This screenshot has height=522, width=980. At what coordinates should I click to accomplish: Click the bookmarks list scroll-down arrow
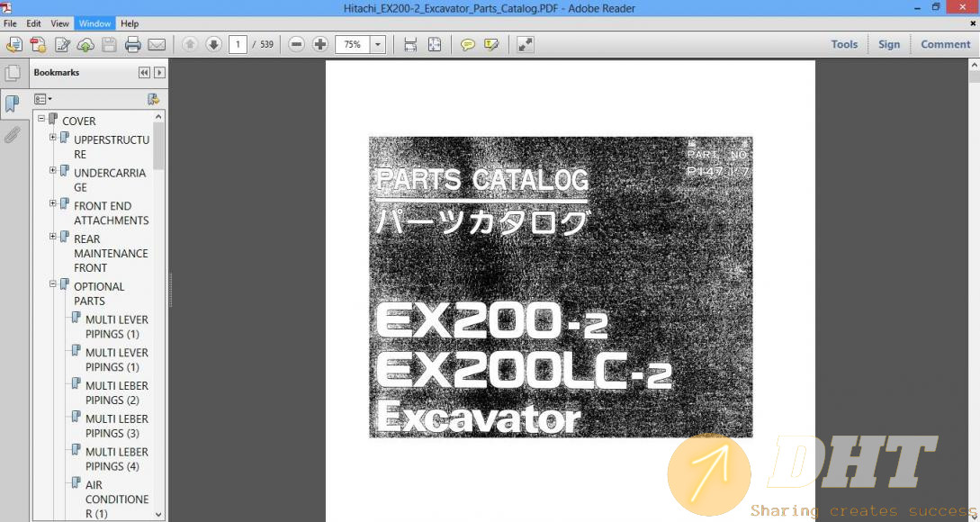[158, 515]
